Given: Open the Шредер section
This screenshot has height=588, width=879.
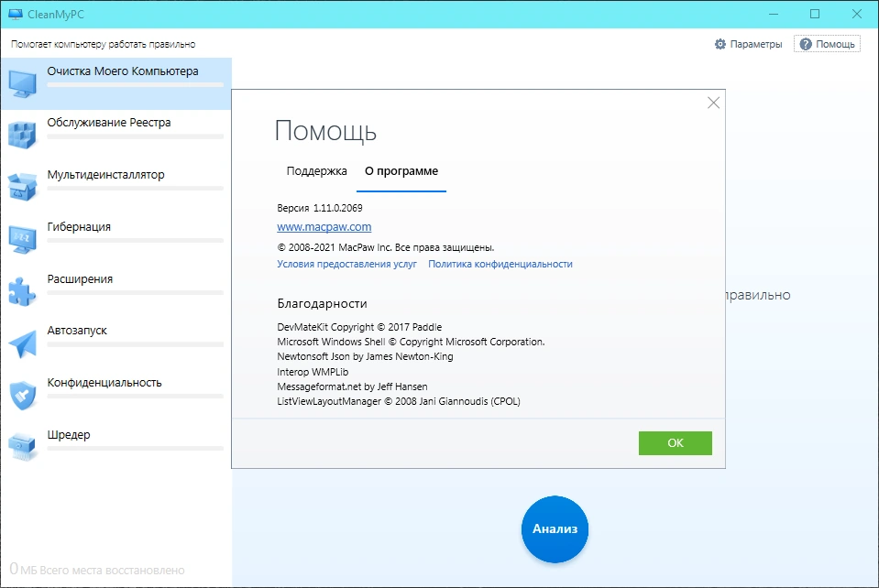Looking at the screenshot, I should 116,447.
